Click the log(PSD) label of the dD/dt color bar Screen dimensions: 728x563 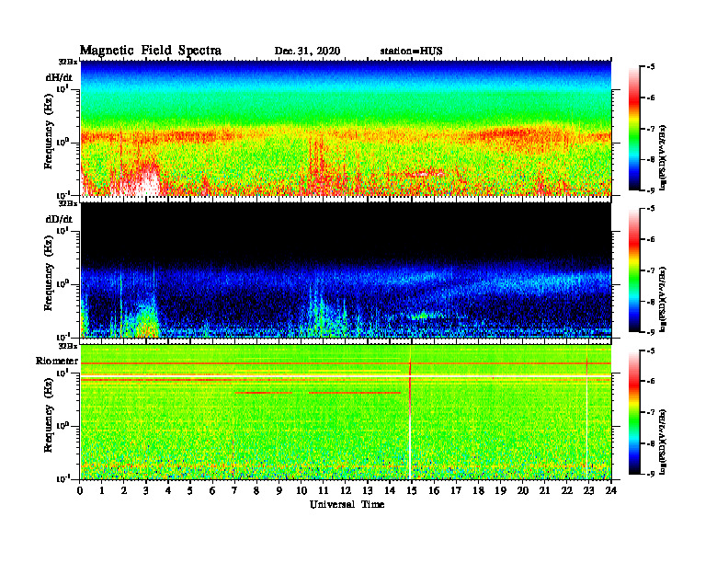pyautogui.click(x=663, y=299)
